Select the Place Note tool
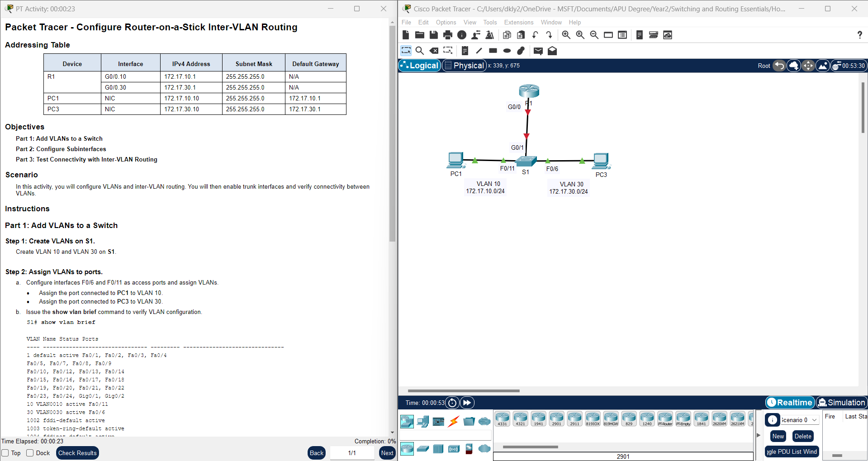 click(x=465, y=51)
